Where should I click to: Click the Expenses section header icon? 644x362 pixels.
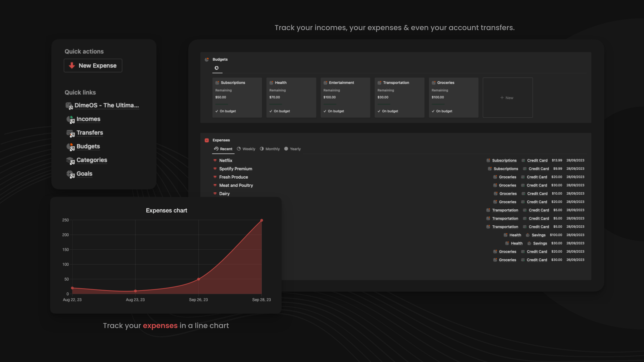(x=207, y=140)
